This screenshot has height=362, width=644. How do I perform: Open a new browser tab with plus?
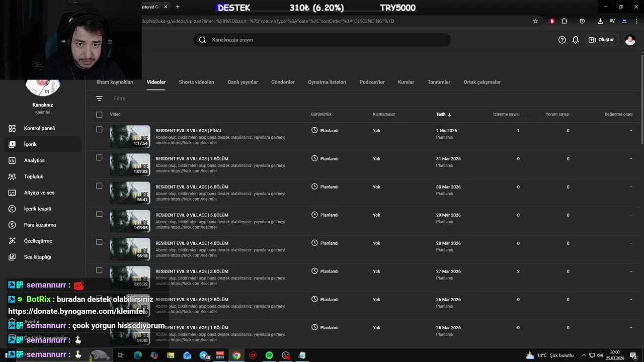[178, 7]
